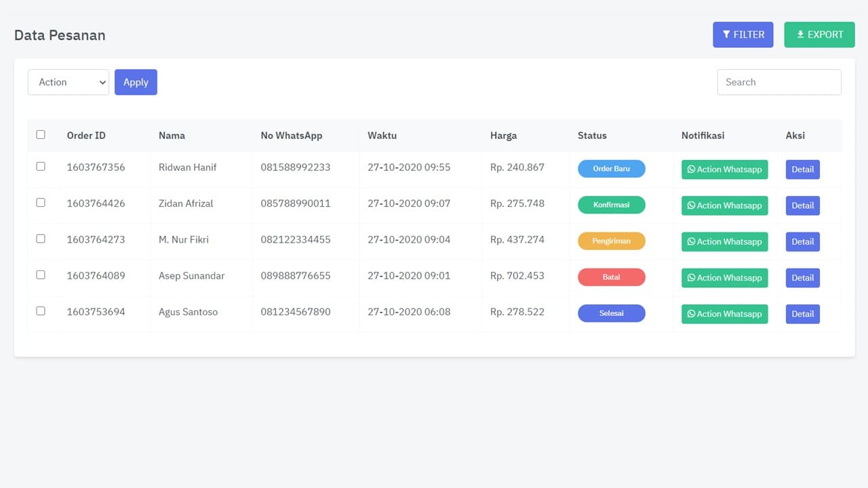Focus the Search input field
The width and height of the screenshot is (868, 488).
tap(778, 82)
